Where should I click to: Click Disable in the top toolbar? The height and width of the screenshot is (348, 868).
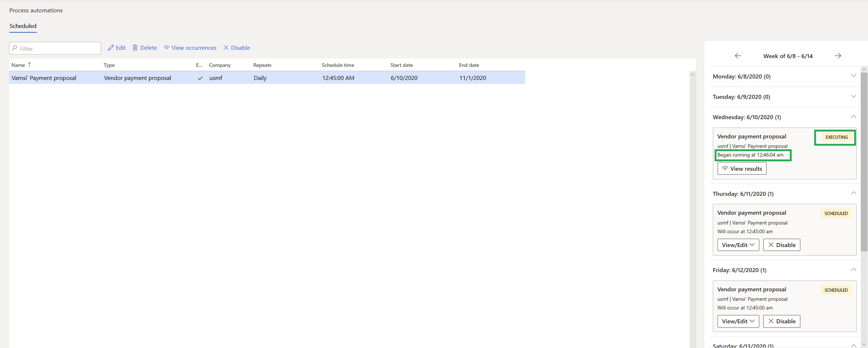point(237,48)
